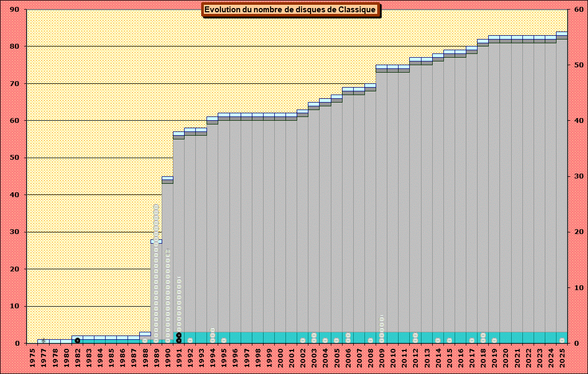Screen dimensions: 588x374
Task: Click the upper black disc marker at 1991
Action: pyautogui.click(x=179, y=335)
